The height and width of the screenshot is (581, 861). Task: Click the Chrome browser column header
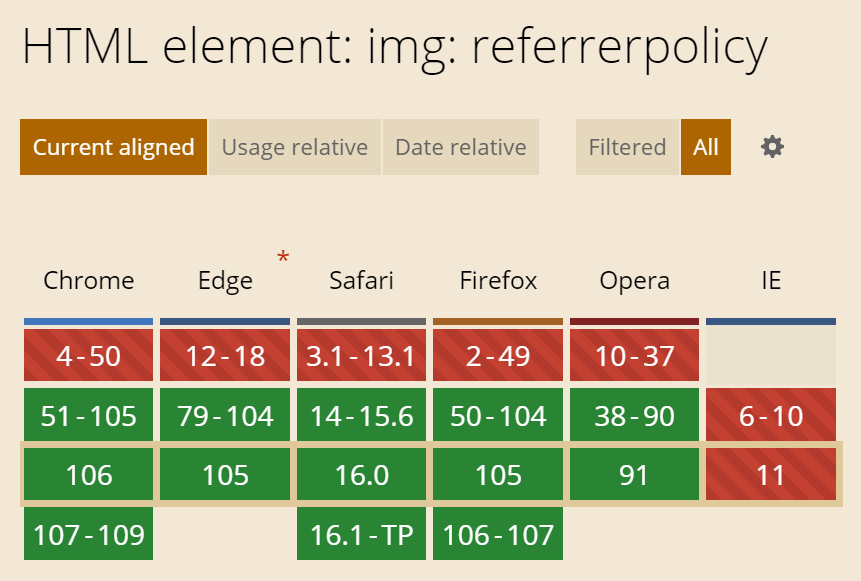click(x=88, y=281)
